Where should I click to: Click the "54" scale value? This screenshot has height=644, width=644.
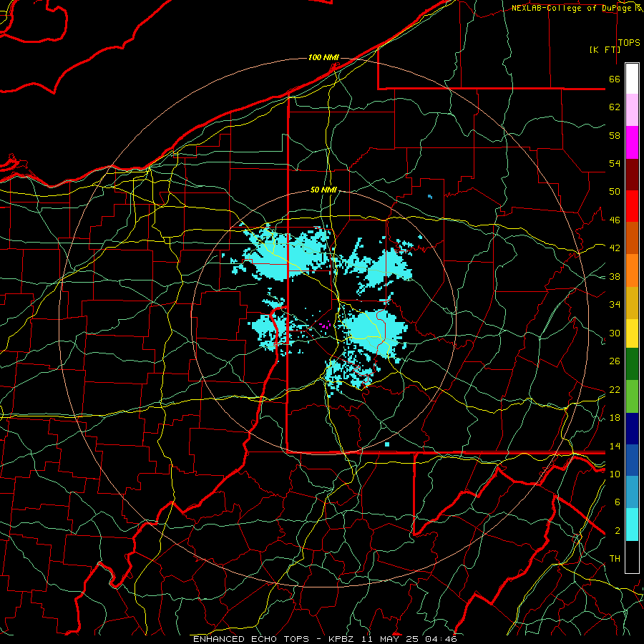click(615, 163)
